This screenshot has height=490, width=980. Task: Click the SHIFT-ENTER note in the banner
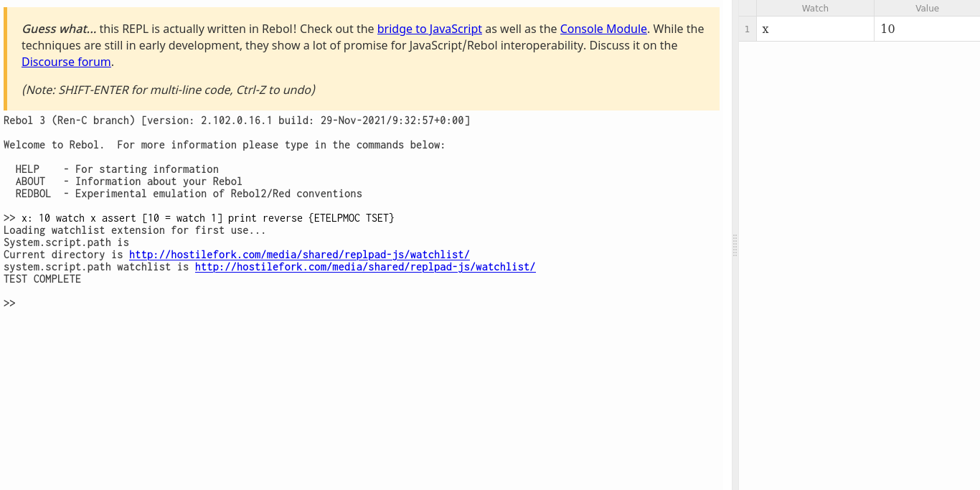(168, 90)
